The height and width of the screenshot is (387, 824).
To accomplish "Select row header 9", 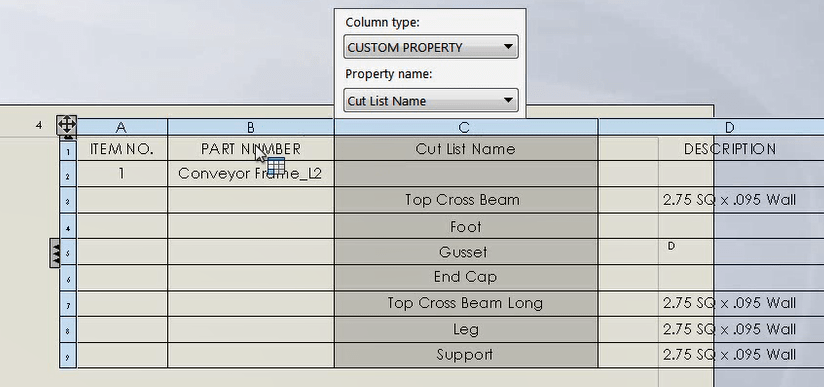I will (68, 355).
